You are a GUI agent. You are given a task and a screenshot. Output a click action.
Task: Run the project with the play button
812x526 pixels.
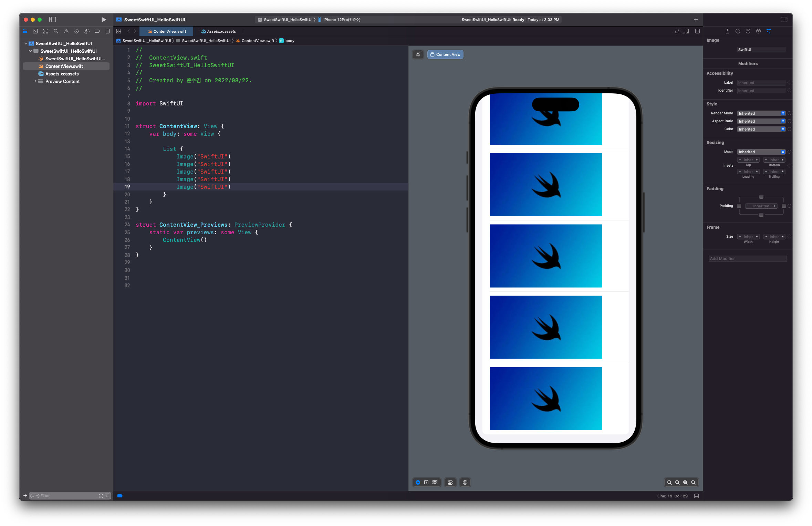click(x=104, y=20)
